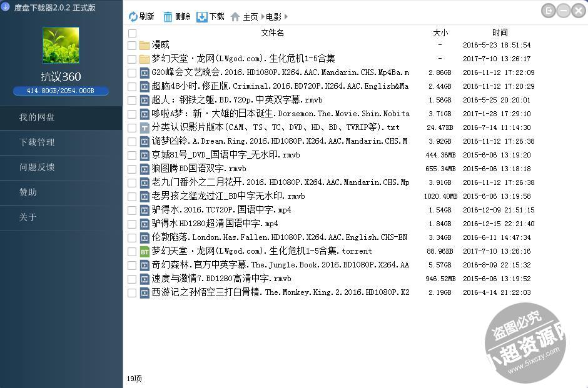Screen dimensions: 588x388
Task: Click the 文件名 column header
Action: tap(272, 32)
